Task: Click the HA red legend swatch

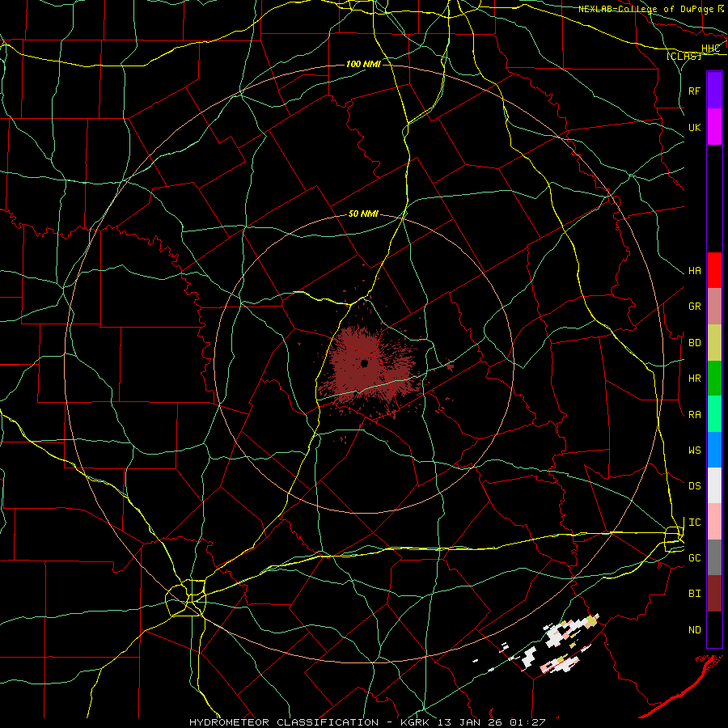Action: (714, 270)
